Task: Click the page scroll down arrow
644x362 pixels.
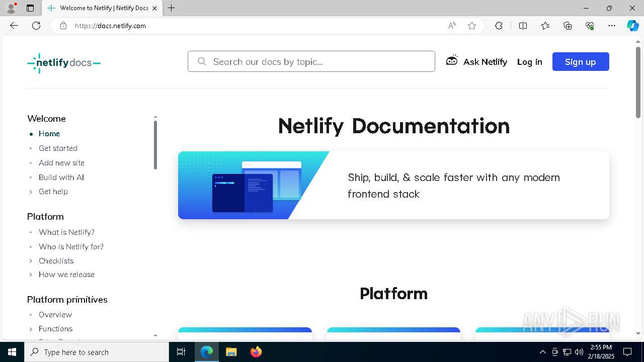Action: point(638,333)
